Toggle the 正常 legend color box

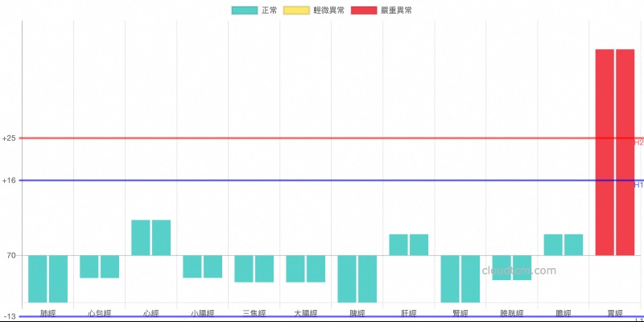(x=245, y=10)
